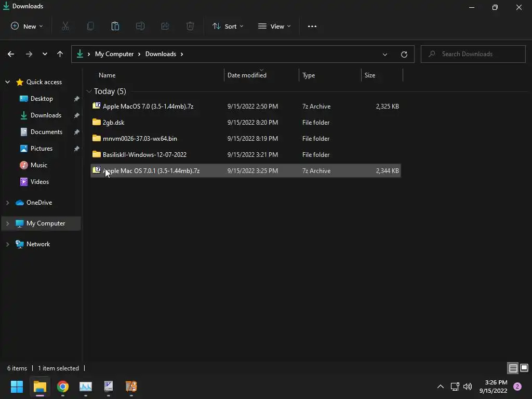
Task: Collapse the Quick access tree node
Action: tap(7, 82)
